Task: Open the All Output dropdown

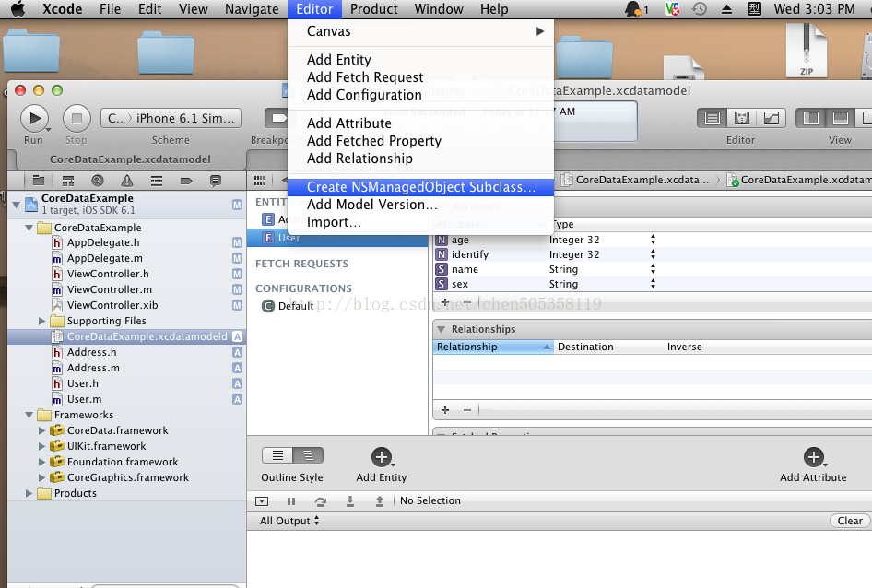Action: pyautogui.click(x=289, y=521)
